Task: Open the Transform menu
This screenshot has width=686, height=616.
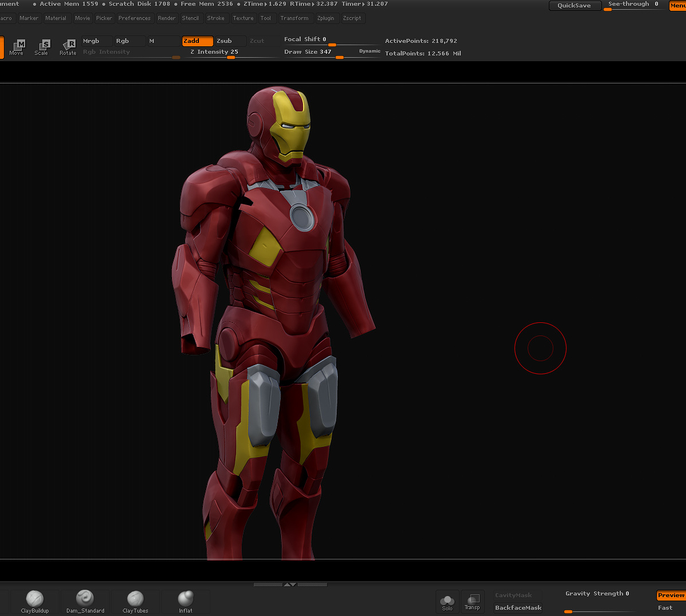Action: pyautogui.click(x=294, y=18)
